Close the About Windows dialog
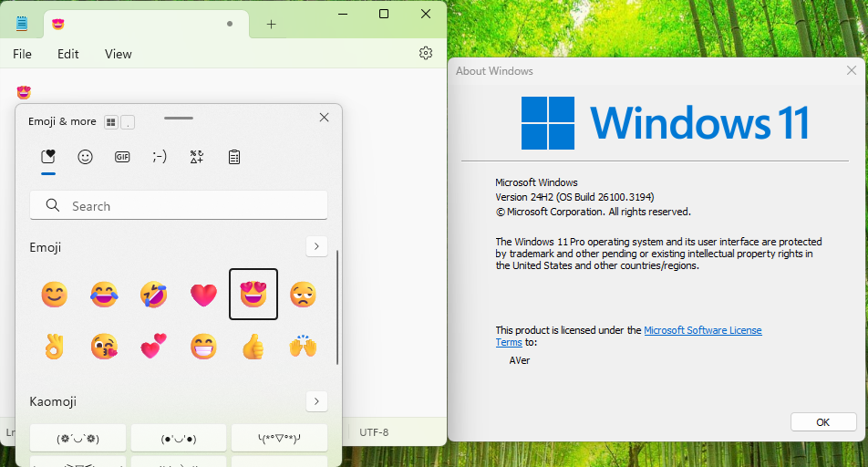The width and height of the screenshot is (868, 467). point(852,70)
